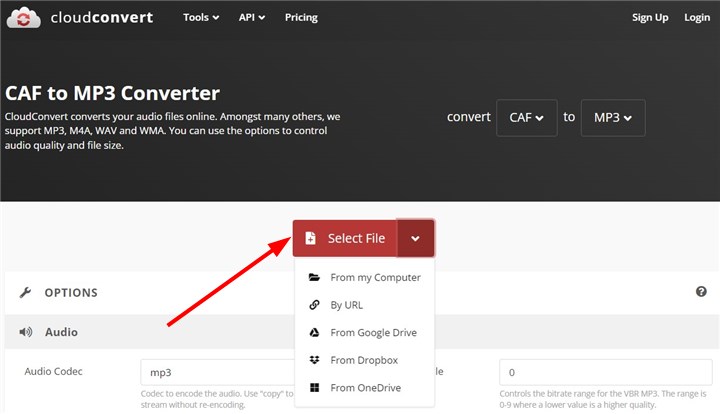
Task: Click the CAF to MP3 Converter heading
Action: (112, 93)
